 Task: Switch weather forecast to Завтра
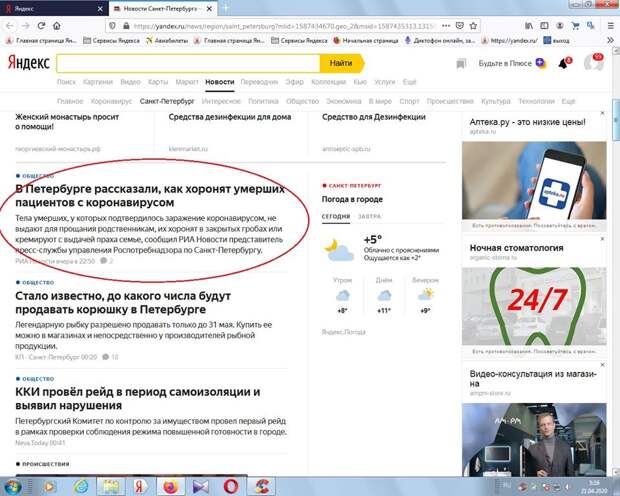tap(369, 216)
